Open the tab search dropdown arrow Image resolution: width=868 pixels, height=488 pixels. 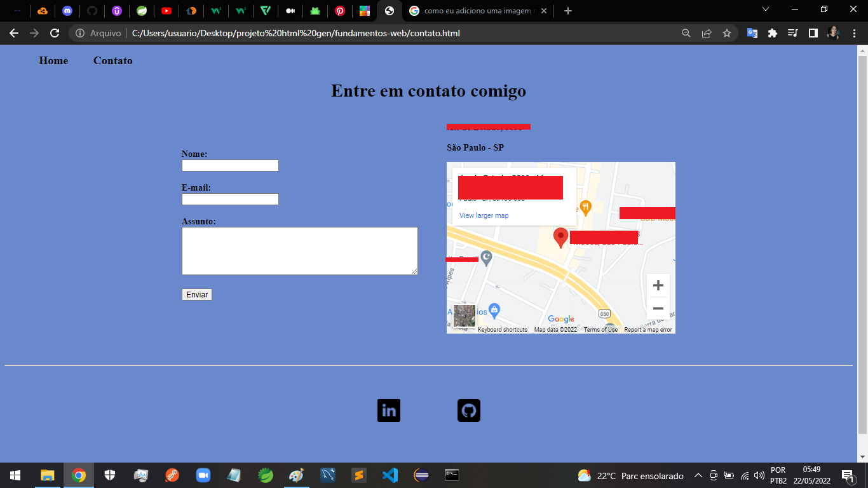click(766, 10)
